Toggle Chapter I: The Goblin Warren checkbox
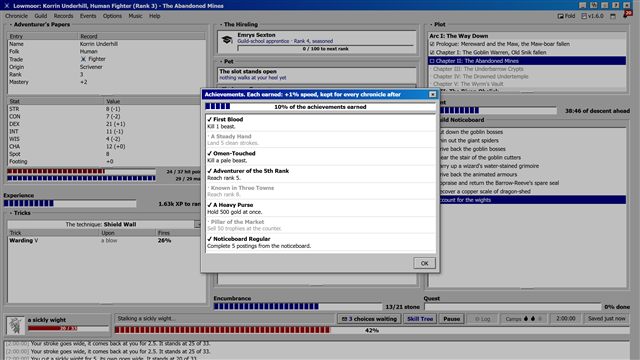 (432, 53)
